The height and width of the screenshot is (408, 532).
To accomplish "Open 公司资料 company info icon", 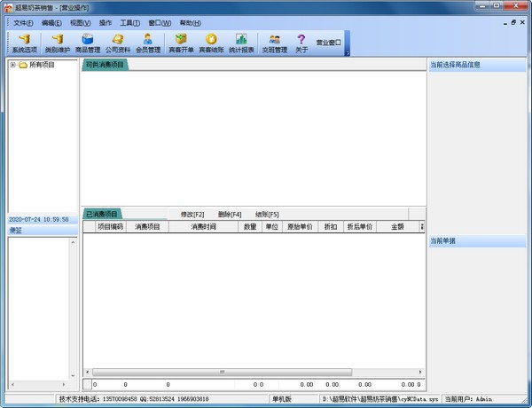I will [118, 43].
